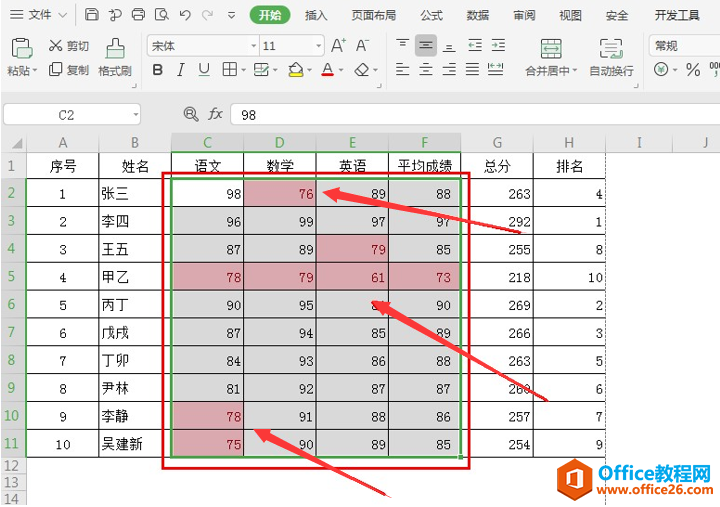Select the Format Painter (格式刷) brush
Viewport: 720px width, 507px height.
115,57
